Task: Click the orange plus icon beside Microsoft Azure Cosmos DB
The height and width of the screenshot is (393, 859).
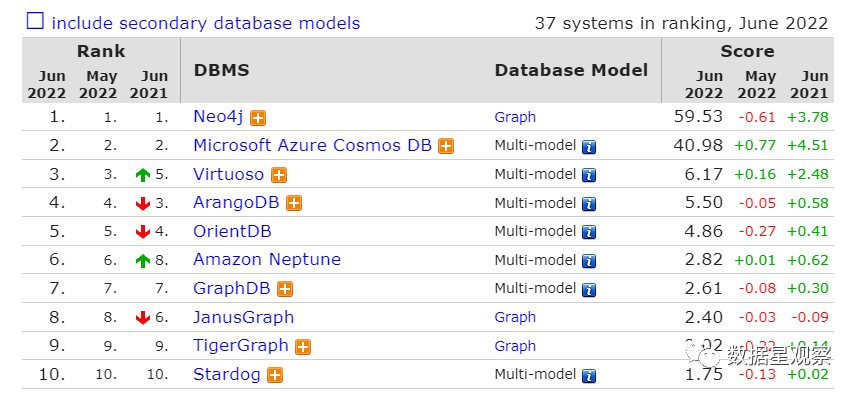Action: click(x=446, y=146)
